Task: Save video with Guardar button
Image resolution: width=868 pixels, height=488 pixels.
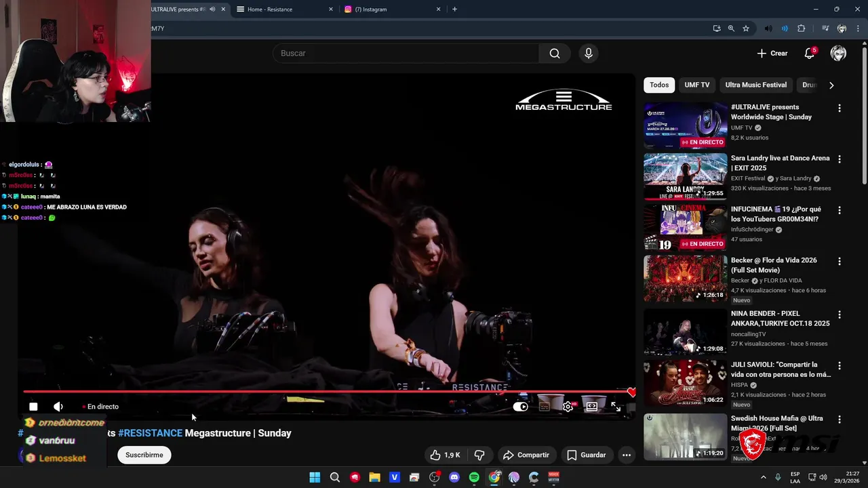Action: click(587, 455)
